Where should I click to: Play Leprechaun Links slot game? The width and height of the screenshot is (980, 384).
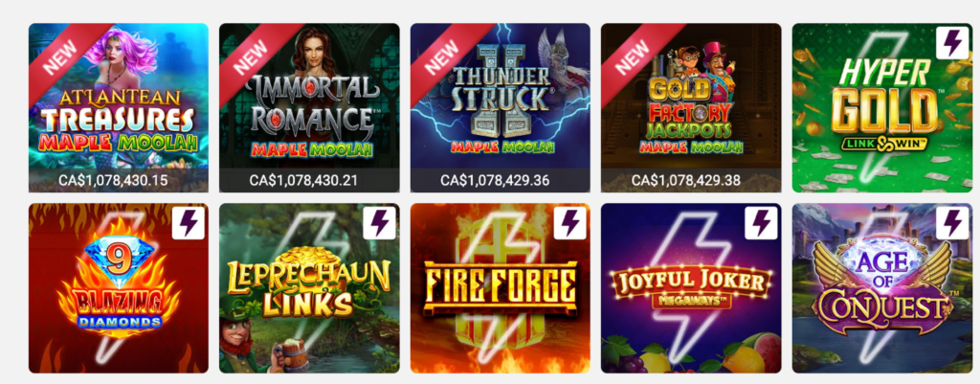[309, 287]
